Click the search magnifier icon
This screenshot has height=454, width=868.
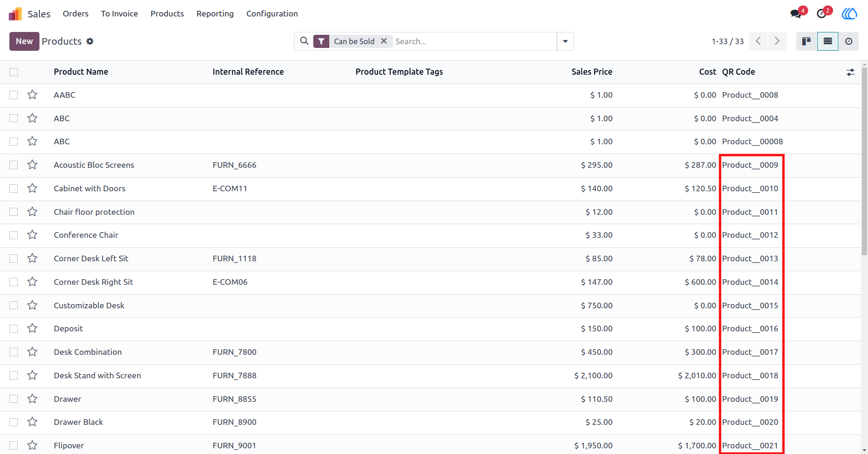[304, 41]
